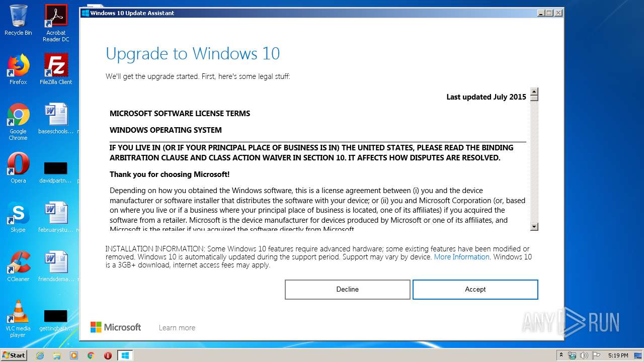The height and width of the screenshot is (362, 644).
Task: Open the februarystu Word document icon
Action: click(x=56, y=217)
